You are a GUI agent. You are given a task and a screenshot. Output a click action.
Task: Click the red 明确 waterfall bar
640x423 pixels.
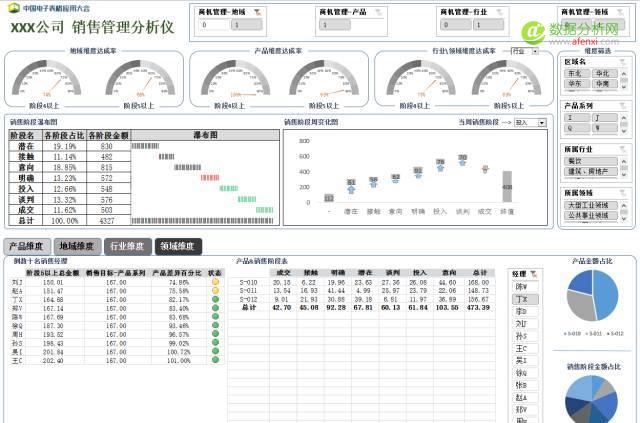point(210,178)
